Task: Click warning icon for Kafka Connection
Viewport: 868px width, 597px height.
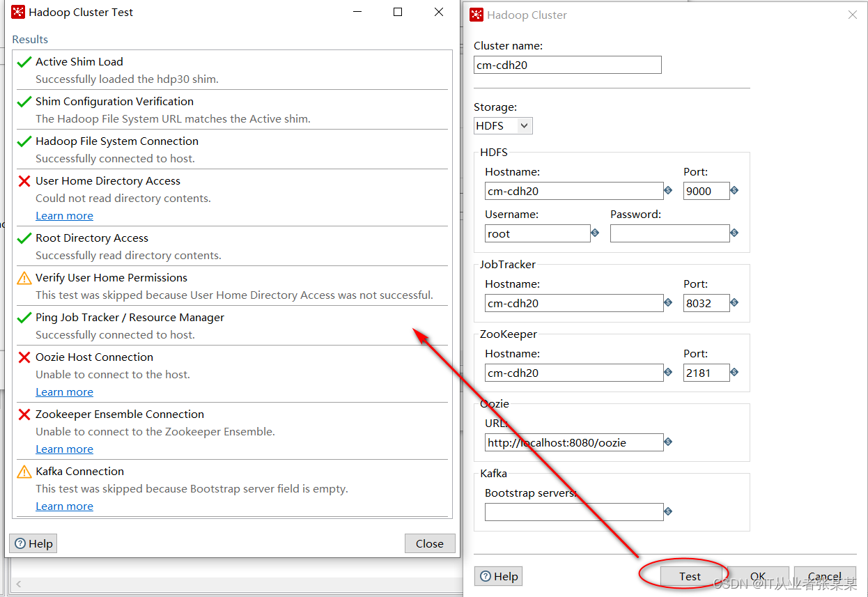Action: coord(24,472)
